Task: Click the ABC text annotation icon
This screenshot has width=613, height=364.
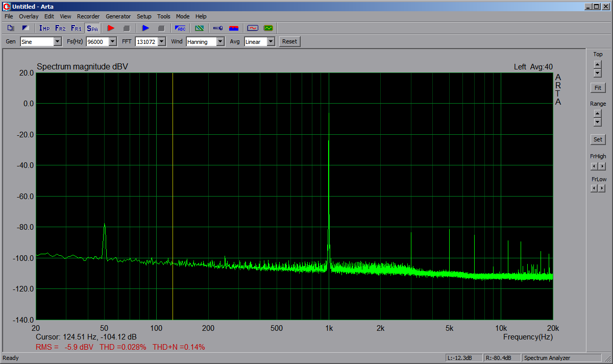Action: tap(180, 28)
